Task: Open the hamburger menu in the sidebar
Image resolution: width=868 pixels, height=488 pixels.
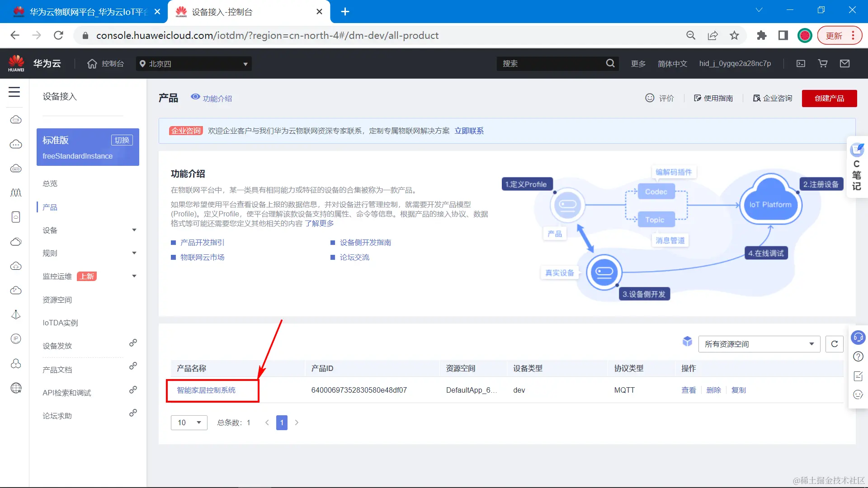Action: [14, 92]
